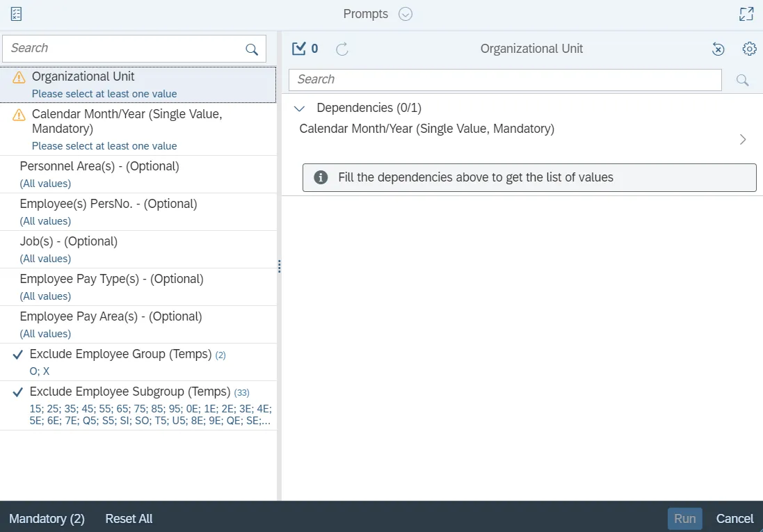Image resolution: width=763 pixels, height=532 pixels.
Task: Click the refresh values icon
Action: pos(342,49)
